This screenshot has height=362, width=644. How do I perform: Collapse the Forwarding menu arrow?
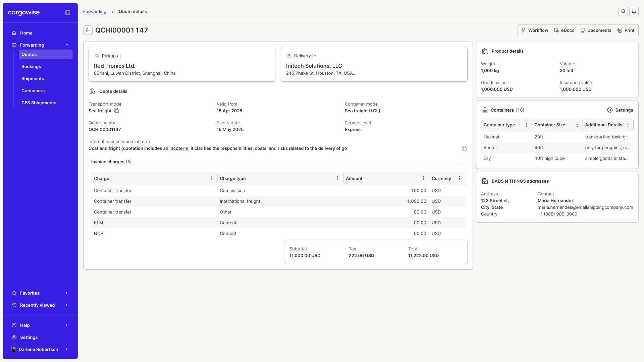click(67, 45)
